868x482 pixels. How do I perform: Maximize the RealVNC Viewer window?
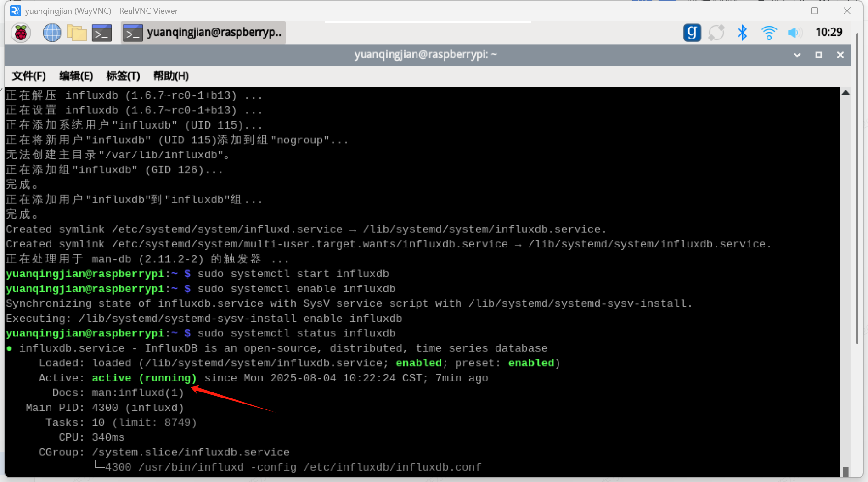pos(814,11)
